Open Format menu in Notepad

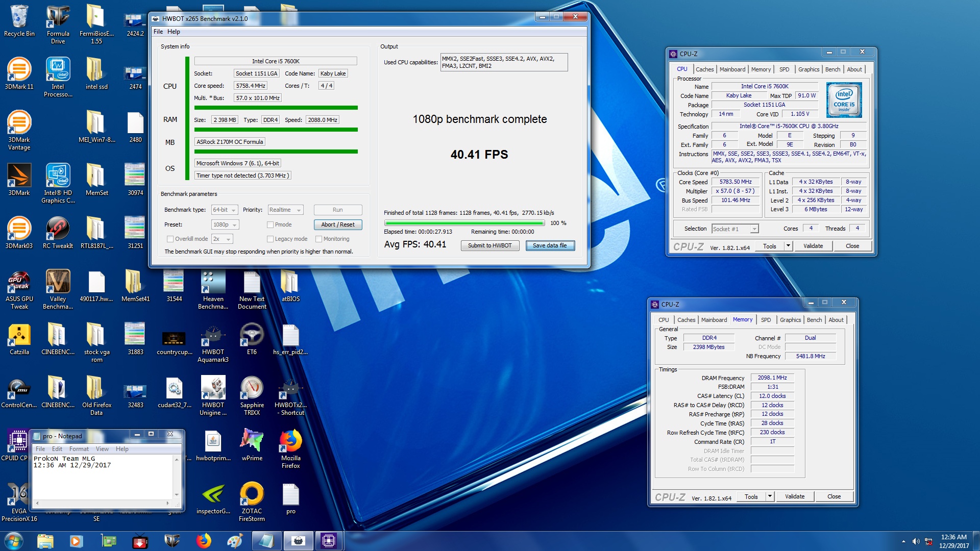point(79,449)
